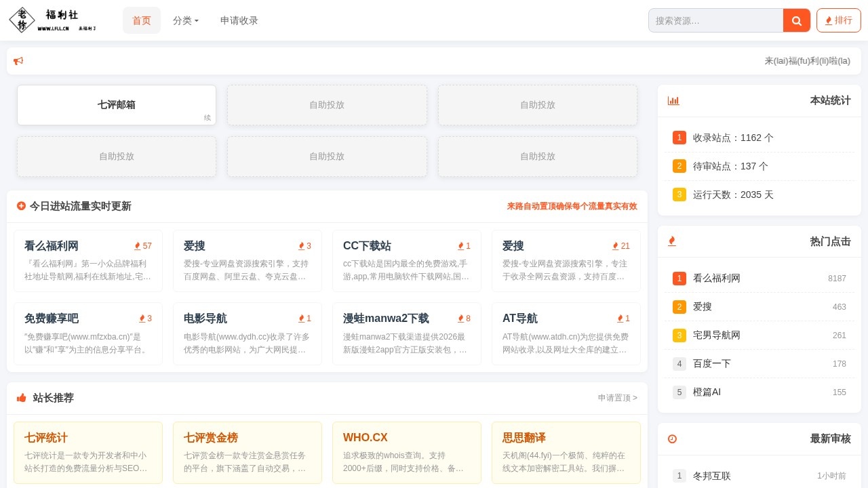Click rank badge 1 for 收录站点
Viewport: 868px width, 488px height.
point(679,138)
